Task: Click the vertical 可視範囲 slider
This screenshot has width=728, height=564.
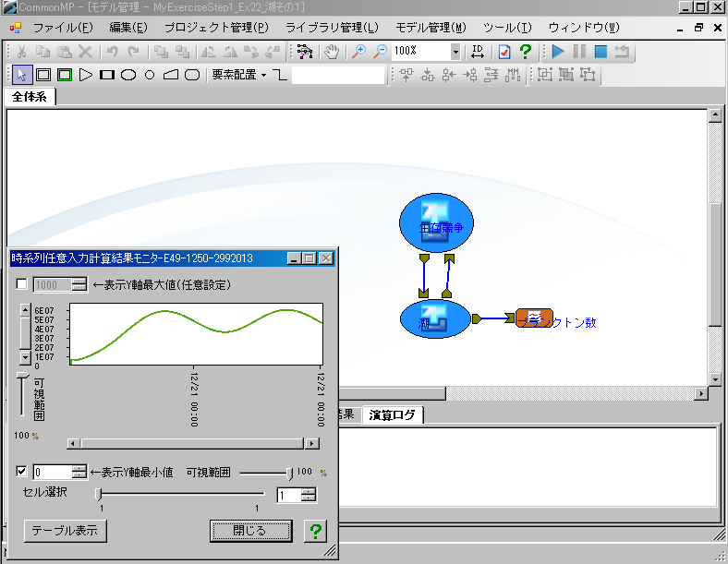Action: pyautogui.click(x=22, y=394)
